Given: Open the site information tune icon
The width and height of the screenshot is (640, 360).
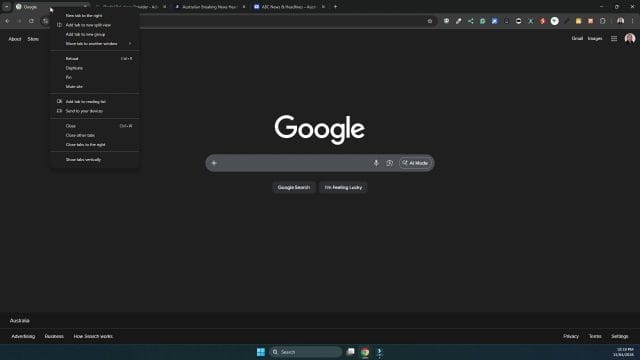Looking at the screenshot, I should [45, 21].
